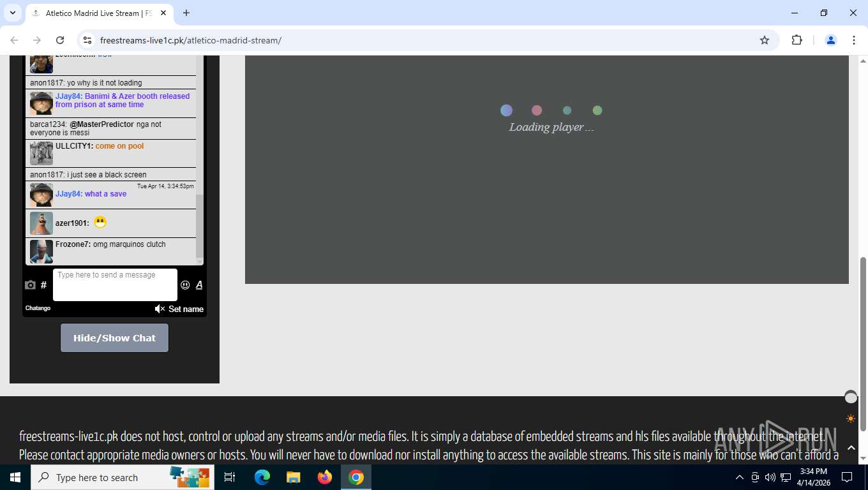The width and height of the screenshot is (868, 490).
Task: Open the taskbar clock and date
Action: [x=813, y=477]
